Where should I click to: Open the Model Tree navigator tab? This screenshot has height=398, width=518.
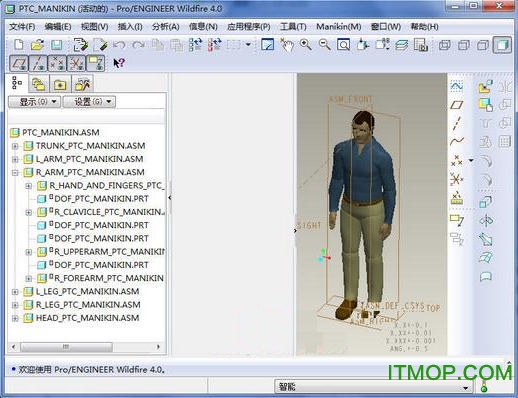coord(17,83)
